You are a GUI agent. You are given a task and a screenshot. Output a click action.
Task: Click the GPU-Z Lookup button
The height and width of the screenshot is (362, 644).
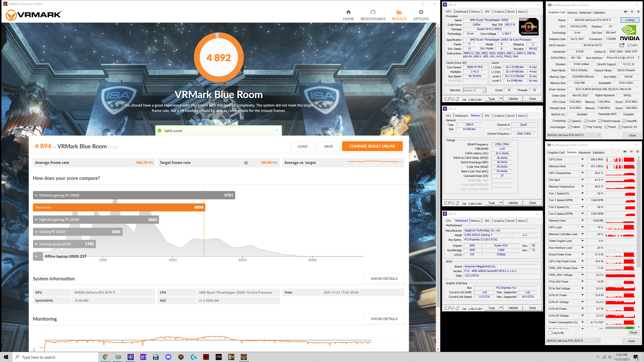[630, 20]
